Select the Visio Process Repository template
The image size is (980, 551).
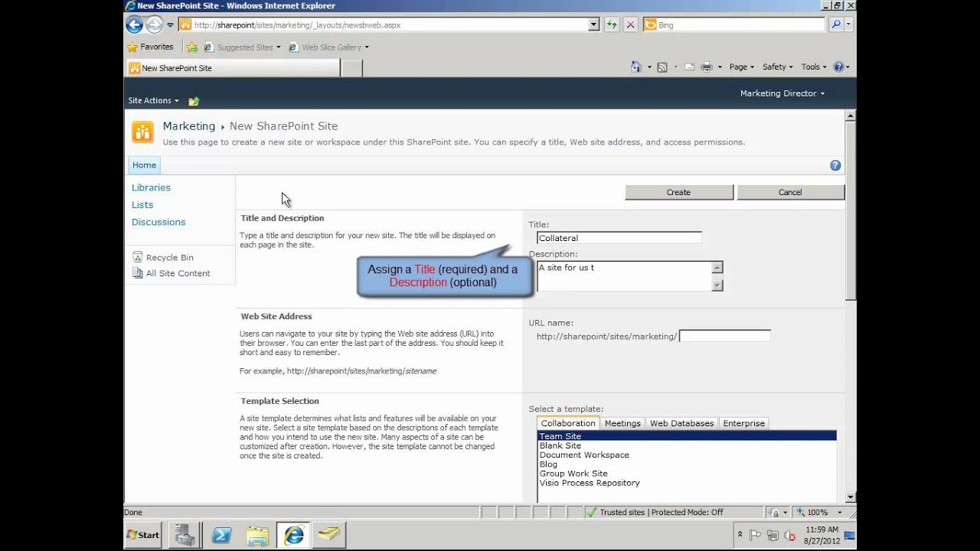click(590, 483)
